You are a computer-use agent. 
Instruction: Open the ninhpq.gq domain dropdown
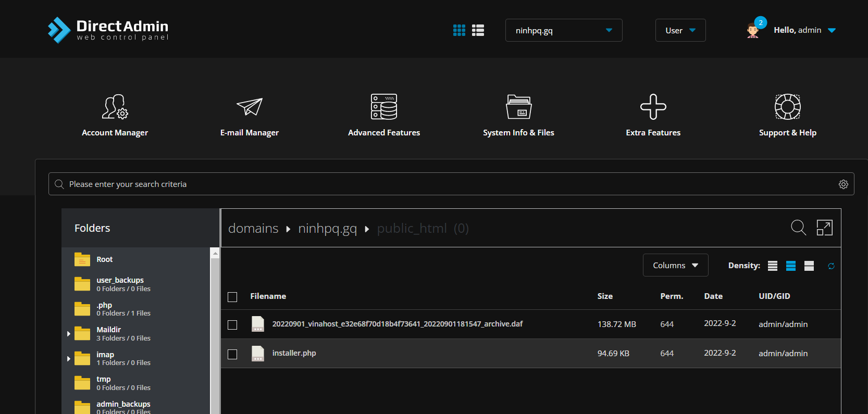tap(563, 30)
